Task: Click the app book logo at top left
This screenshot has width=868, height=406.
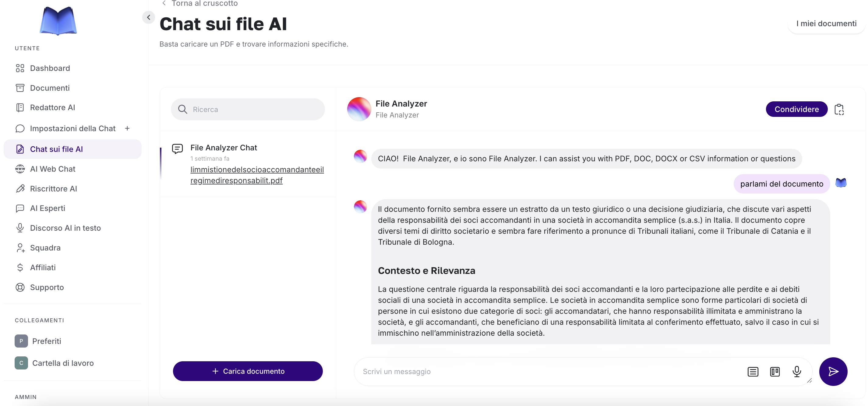Action: click(58, 21)
